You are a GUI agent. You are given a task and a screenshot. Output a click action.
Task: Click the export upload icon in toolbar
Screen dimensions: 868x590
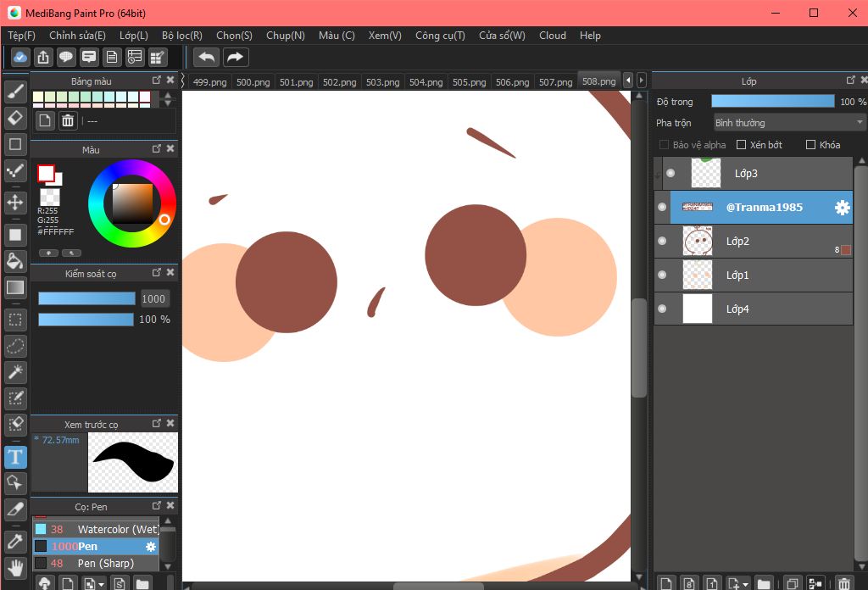(43, 57)
